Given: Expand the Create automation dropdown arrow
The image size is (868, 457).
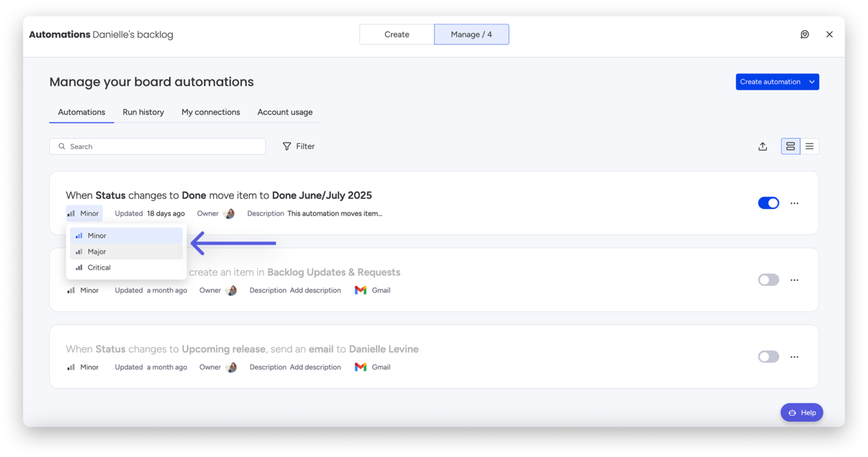Looking at the screenshot, I should [x=812, y=82].
